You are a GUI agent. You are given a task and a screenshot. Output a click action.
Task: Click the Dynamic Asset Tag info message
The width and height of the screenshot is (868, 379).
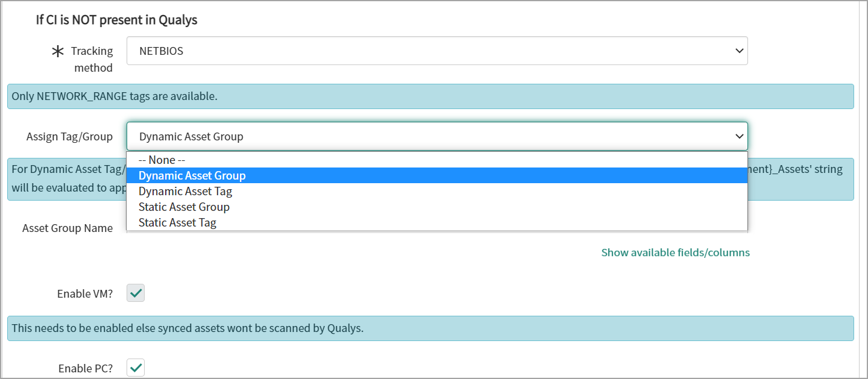66,178
